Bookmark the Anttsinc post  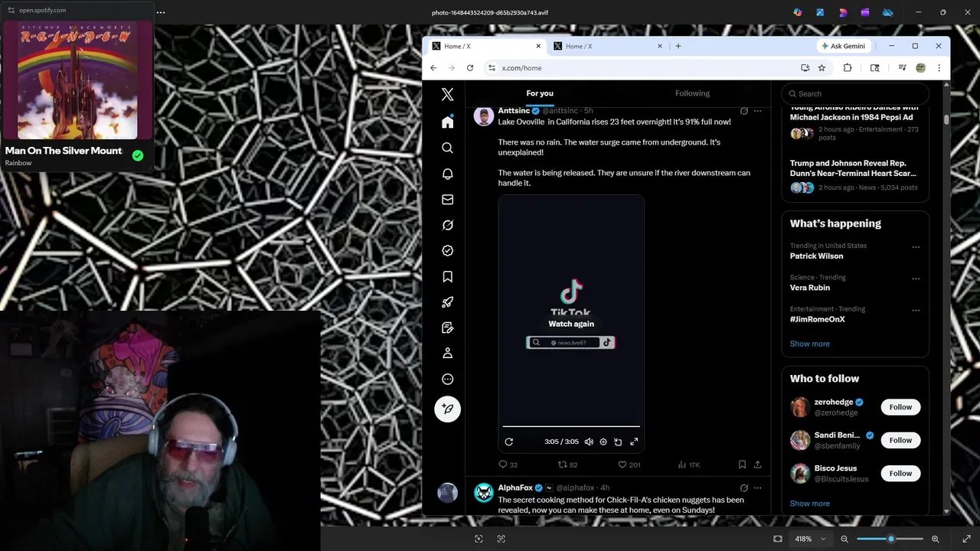pos(742,465)
